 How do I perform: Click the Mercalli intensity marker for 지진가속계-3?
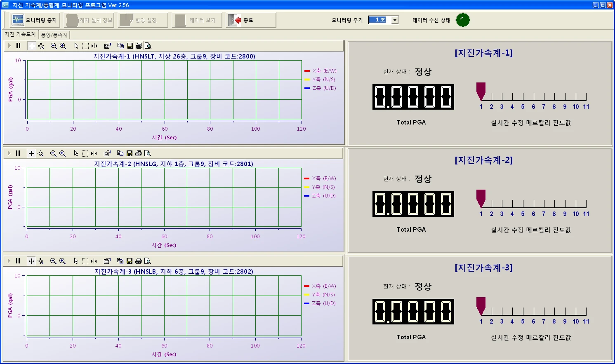pyautogui.click(x=481, y=306)
